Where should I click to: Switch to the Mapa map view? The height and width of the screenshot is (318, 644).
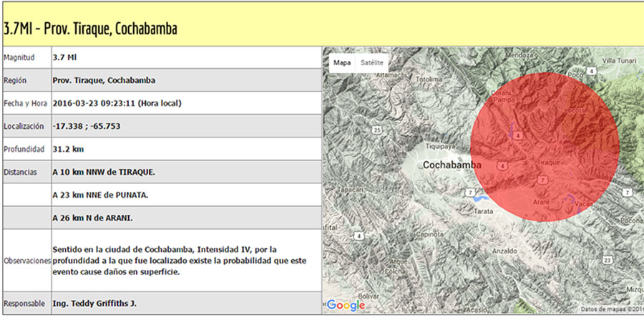click(342, 63)
